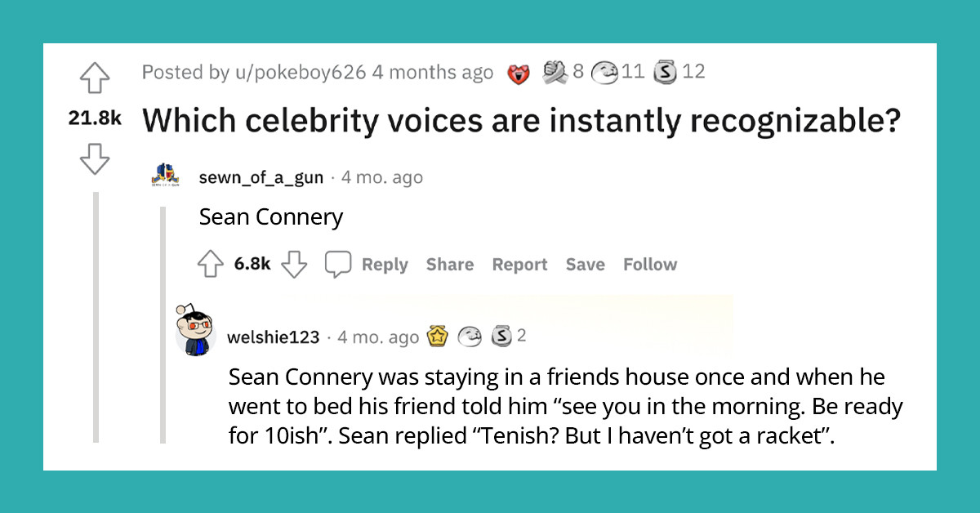Save the Sean Connery comment
980x513 pixels.
pos(585,264)
